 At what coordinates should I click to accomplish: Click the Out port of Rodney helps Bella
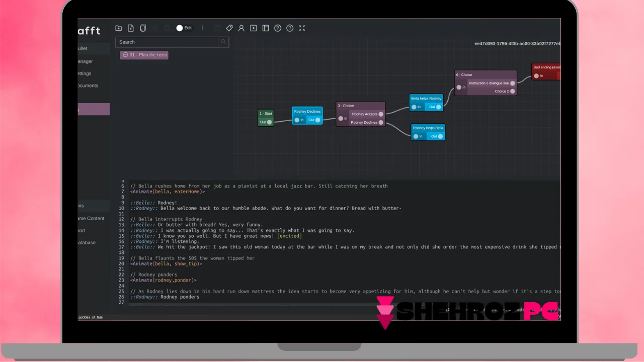[440, 136]
